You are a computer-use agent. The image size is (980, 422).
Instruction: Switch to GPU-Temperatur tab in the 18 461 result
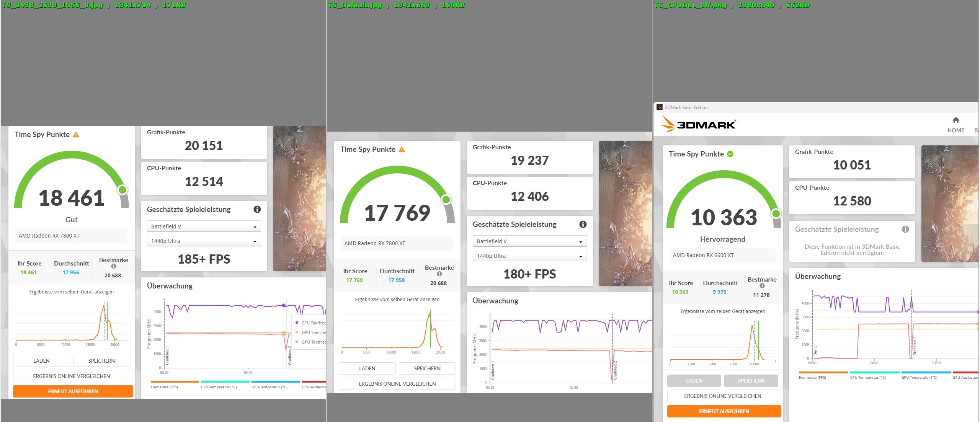276,385
